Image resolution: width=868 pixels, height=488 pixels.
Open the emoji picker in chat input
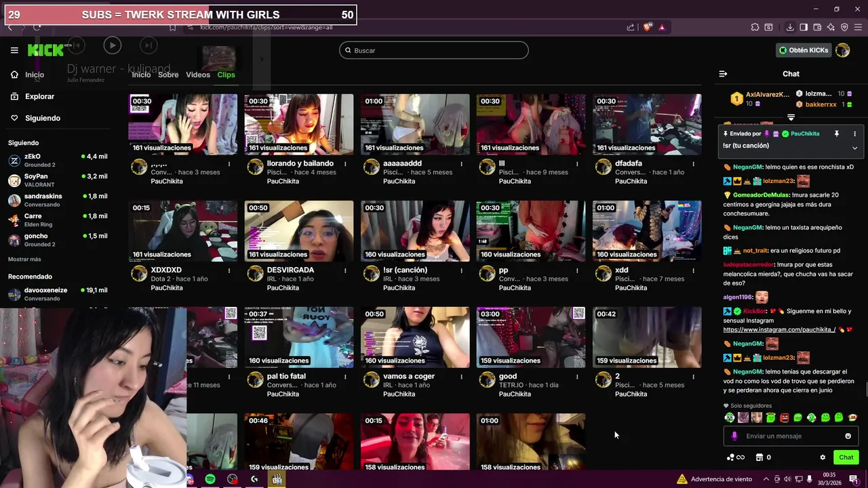pyautogui.click(x=848, y=436)
